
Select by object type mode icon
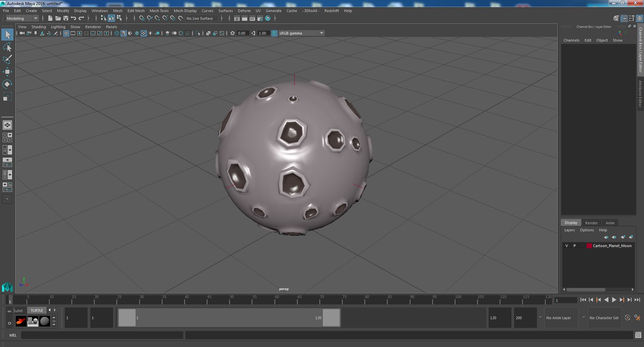[x=111, y=18]
